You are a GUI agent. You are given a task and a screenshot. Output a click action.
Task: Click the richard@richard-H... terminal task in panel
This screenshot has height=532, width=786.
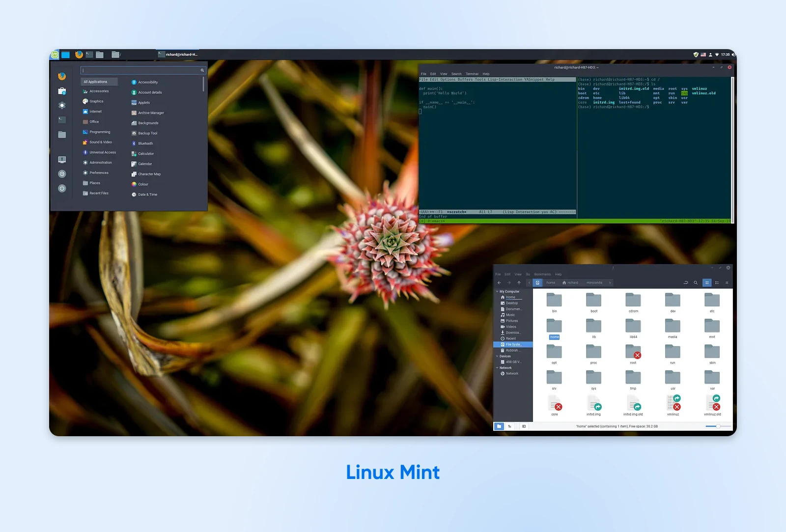pos(178,55)
